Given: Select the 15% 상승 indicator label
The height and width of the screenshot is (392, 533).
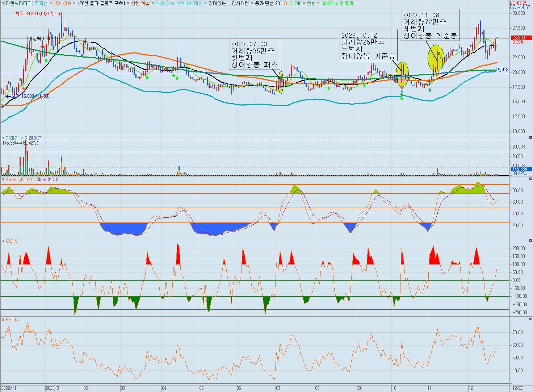Looking at the screenshot, I should [x=63, y=3].
